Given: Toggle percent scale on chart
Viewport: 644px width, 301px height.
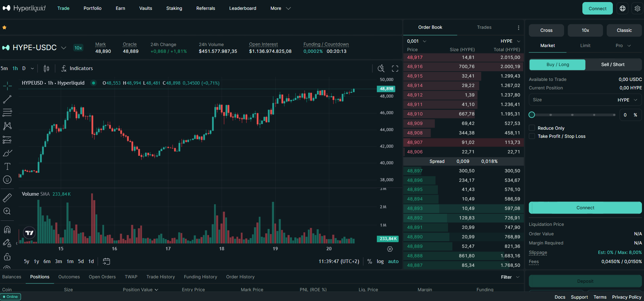Looking at the screenshot, I should (370, 261).
